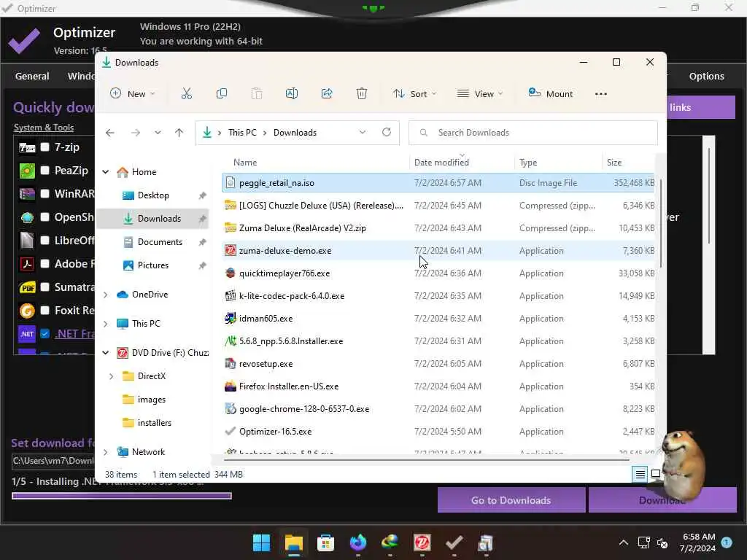Check the Foxit Reader checkbox in Optimizer

point(44,310)
